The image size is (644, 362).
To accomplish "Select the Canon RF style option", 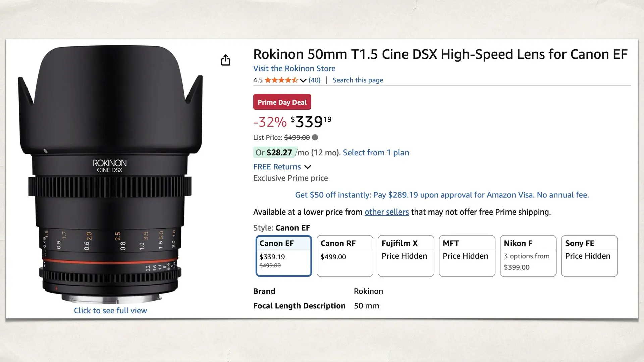I will 344,256.
